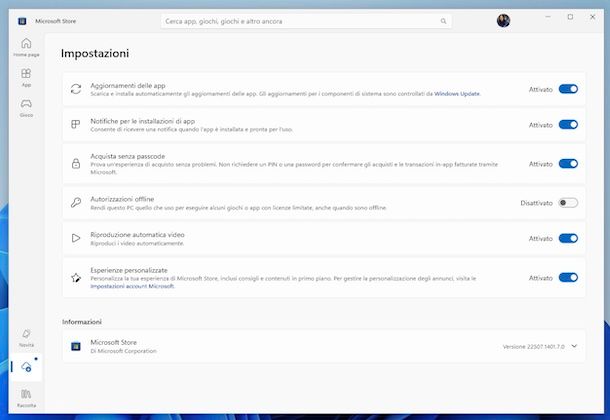Open the user profile avatar
This screenshot has height=420, width=610.
tap(503, 20)
